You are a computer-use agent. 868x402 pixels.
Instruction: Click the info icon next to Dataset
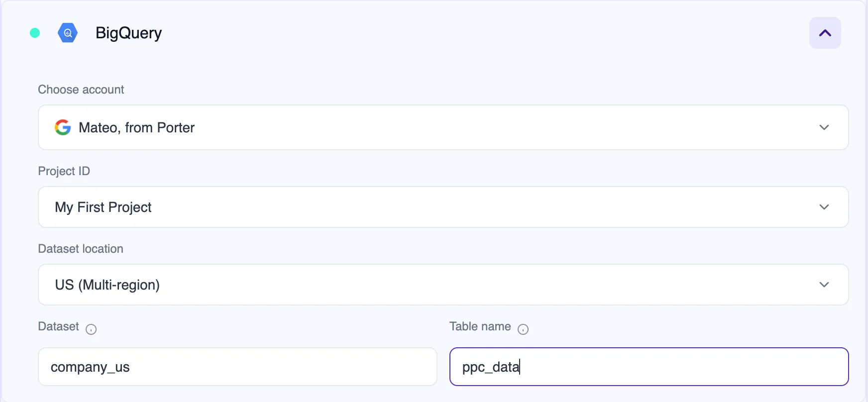coord(91,329)
